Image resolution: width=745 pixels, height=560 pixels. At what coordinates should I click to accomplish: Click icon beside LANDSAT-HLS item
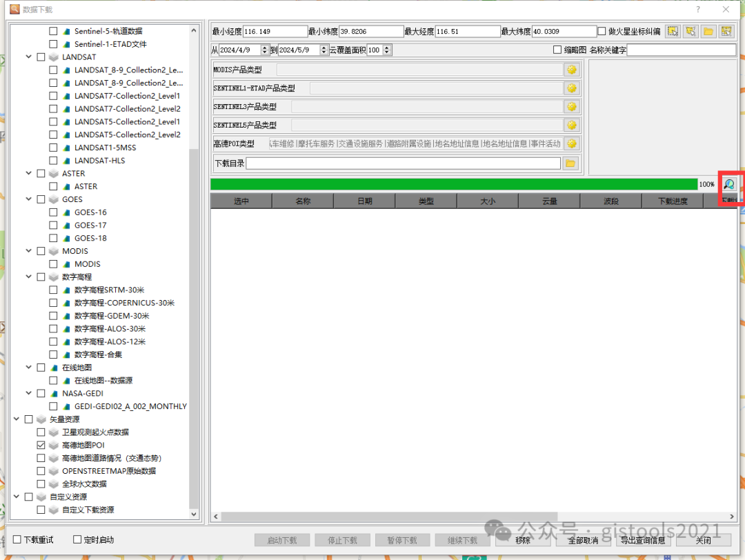(x=66, y=161)
